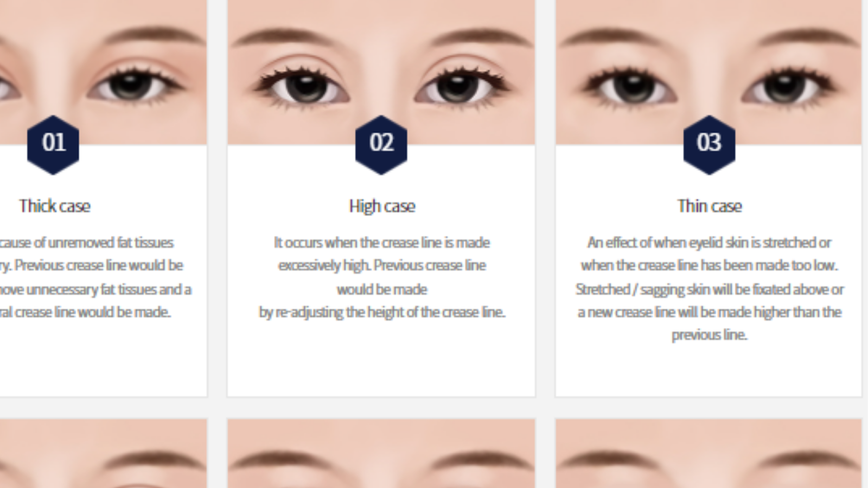This screenshot has width=868, height=488.
Task: Click the Thick case description text
Action: [x=96, y=277]
